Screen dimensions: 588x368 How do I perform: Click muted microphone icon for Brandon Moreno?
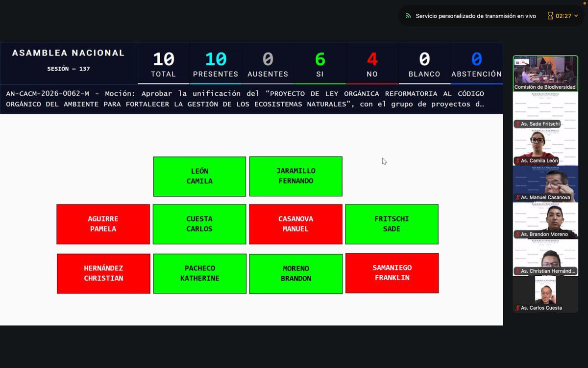517,235
